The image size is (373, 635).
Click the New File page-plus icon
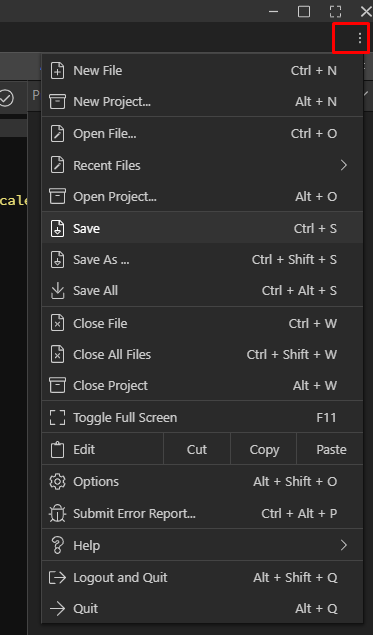point(57,70)
